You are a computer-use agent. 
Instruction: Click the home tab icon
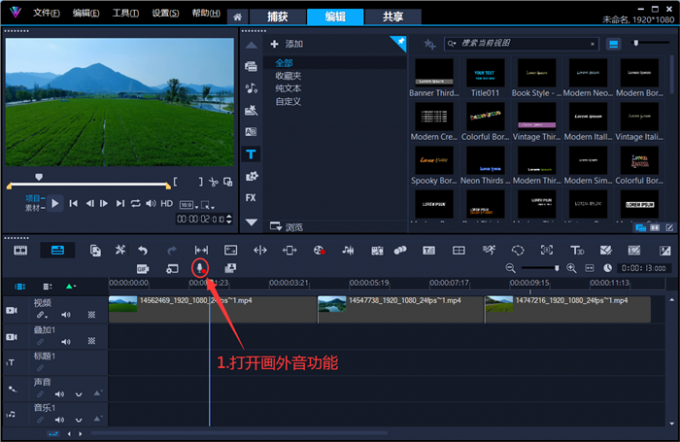pyautogui.click(x=237, y=17)
